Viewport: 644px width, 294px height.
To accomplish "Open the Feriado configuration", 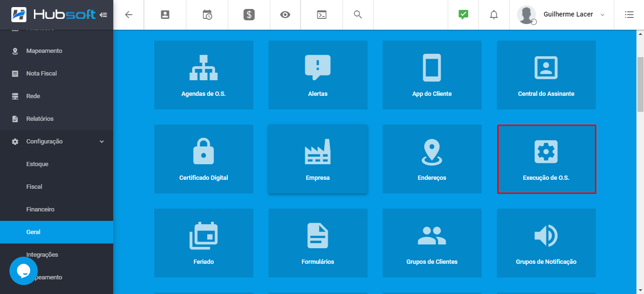I will pos(203,243).
